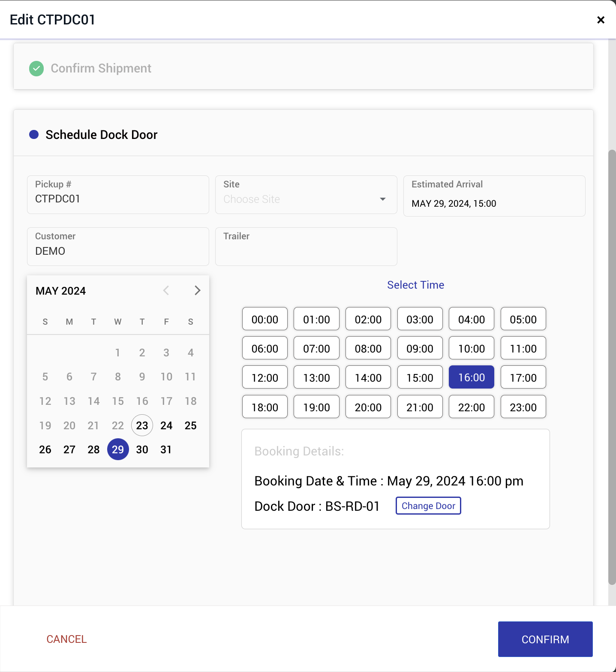Select the 20:00 time slot
Screen dimensions: 616x672
click(x=368, y=407)
